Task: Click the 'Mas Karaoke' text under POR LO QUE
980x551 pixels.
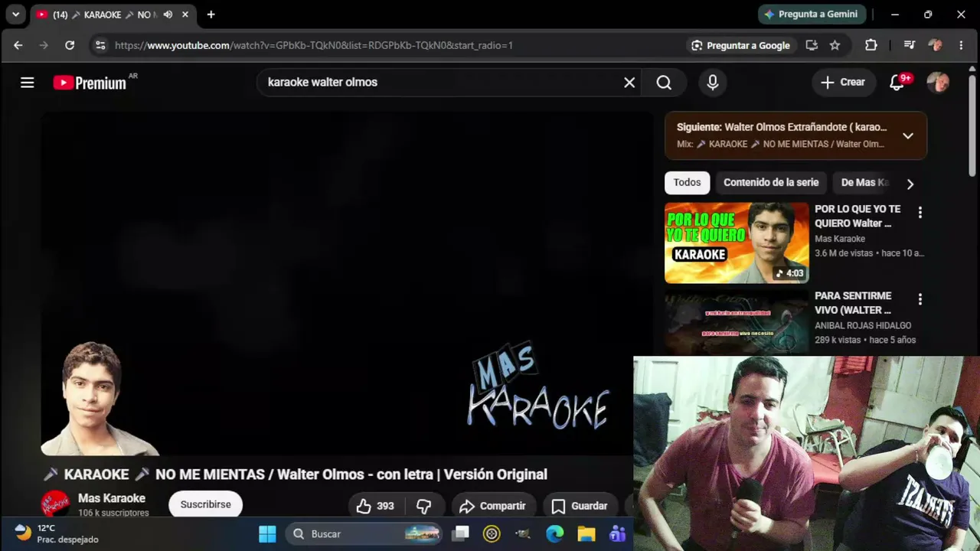Action: pos(840,239)
